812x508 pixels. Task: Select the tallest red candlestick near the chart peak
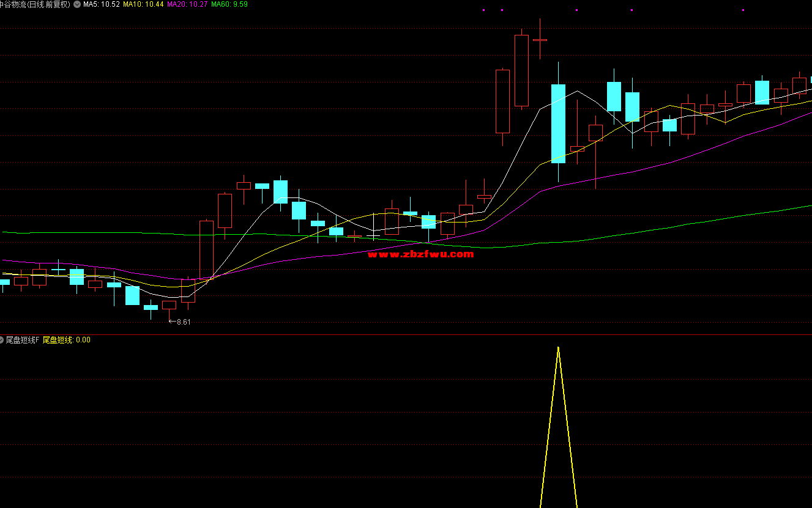click(x=521, y=70)
